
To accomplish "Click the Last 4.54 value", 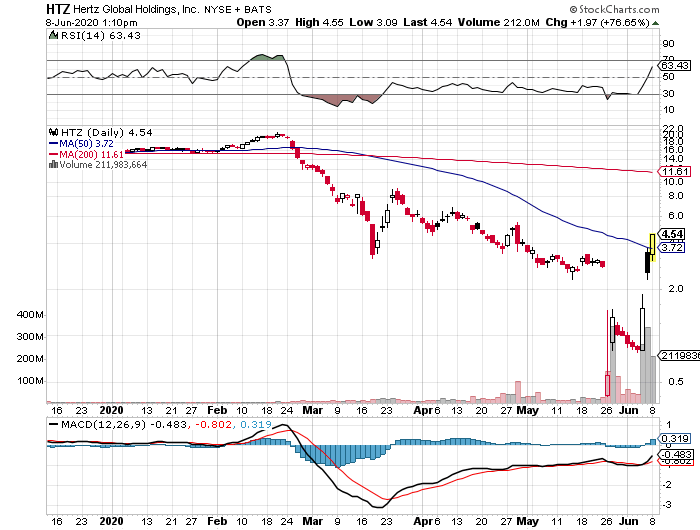I will (428, 22).
